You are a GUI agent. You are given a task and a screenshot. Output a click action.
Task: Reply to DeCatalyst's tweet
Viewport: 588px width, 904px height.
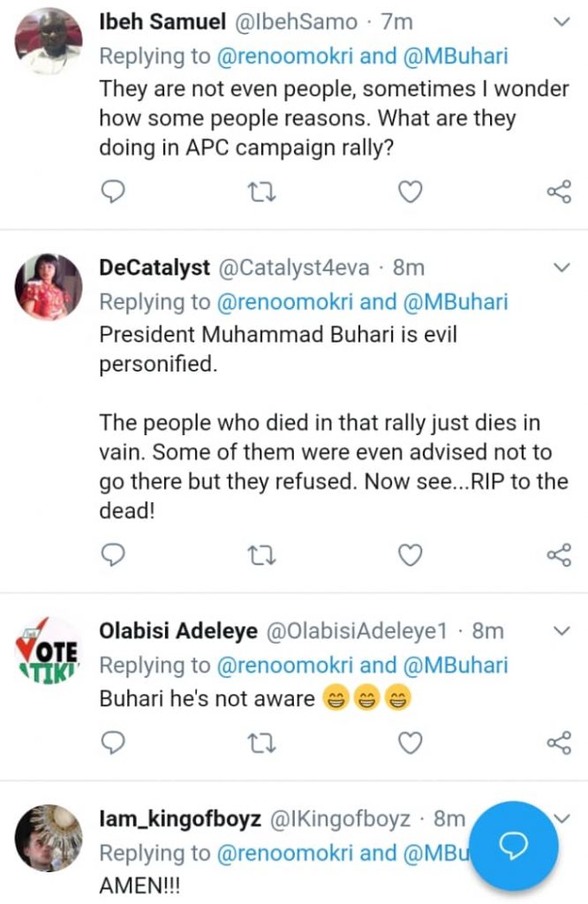(x=113, y=554)
